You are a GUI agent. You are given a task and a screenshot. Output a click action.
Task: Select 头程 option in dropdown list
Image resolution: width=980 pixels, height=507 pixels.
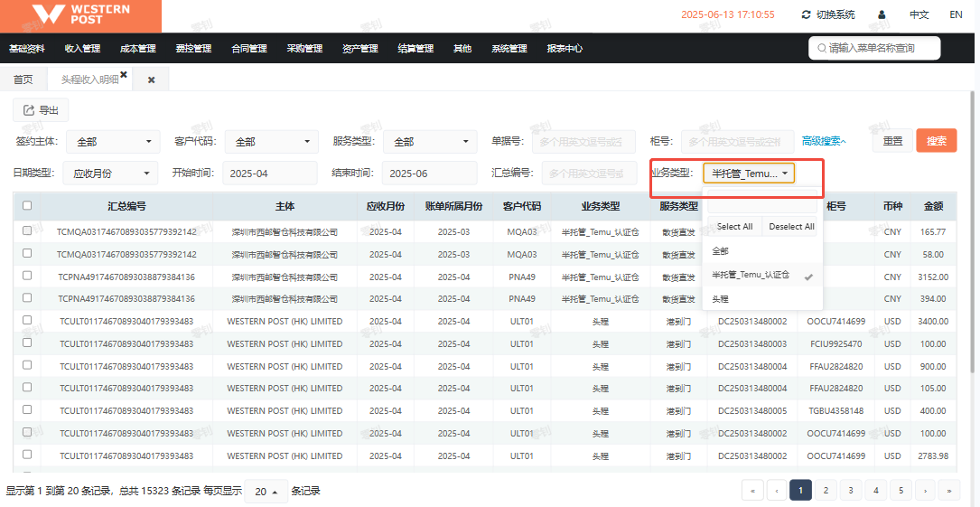point(762,299)
